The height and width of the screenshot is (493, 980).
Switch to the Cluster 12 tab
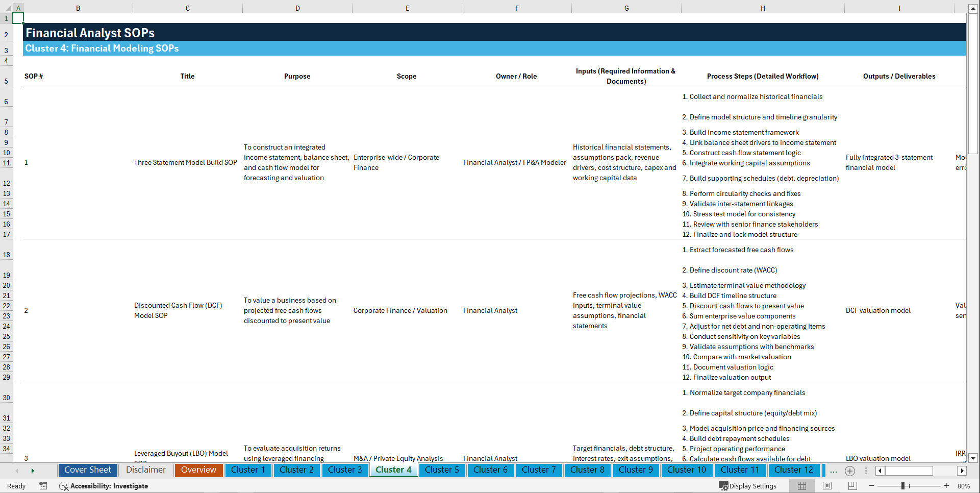tap(794, 470)
